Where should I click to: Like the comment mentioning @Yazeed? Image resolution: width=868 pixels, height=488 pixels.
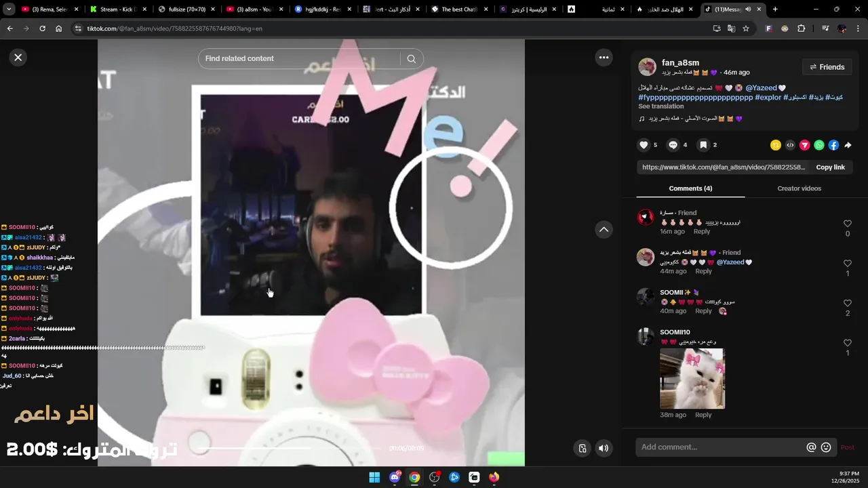pos(847,264)
